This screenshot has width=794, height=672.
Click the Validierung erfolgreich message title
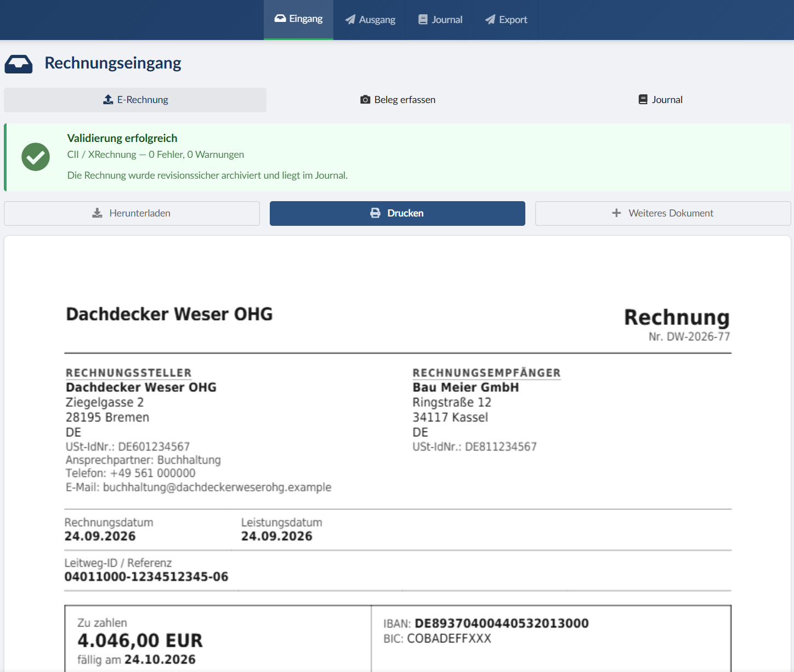[x=122, y=138]
